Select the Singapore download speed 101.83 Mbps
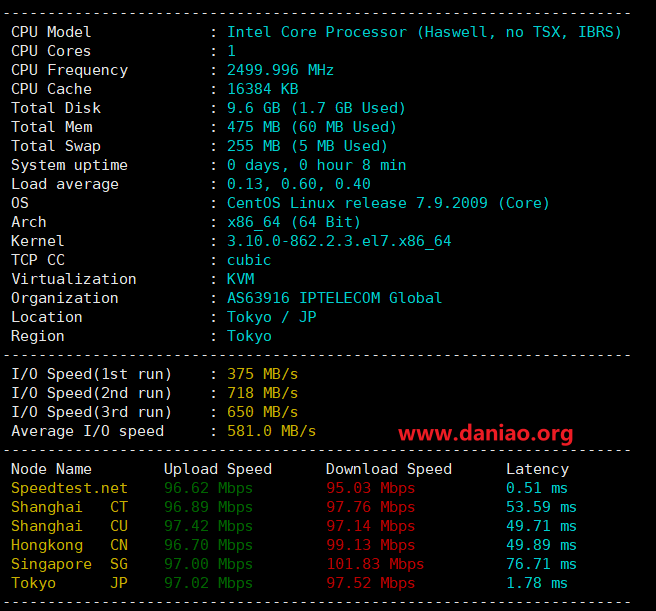The image size is (656, 611). 375,564
